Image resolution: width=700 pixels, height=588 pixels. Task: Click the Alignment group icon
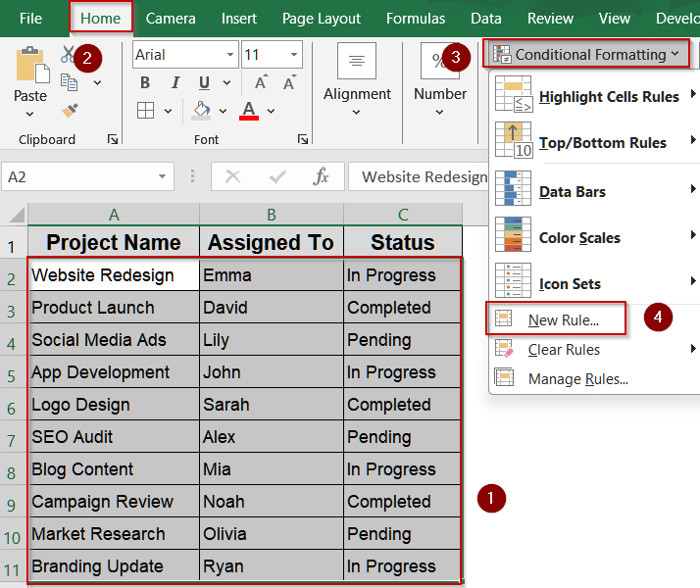[357, 61]
